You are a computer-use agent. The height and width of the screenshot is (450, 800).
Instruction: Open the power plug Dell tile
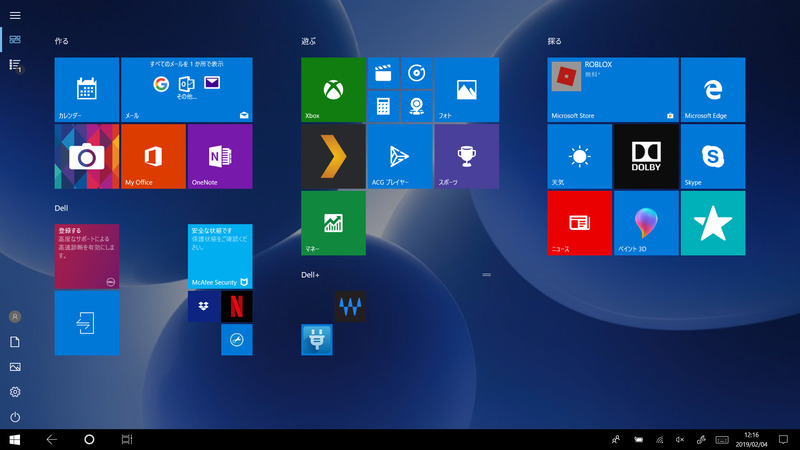[317, 340]
